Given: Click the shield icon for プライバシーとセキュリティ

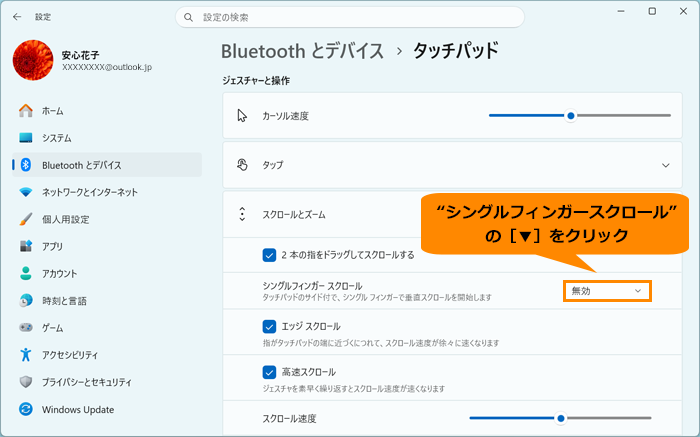Looking at the screenshot, I should 26,382.
